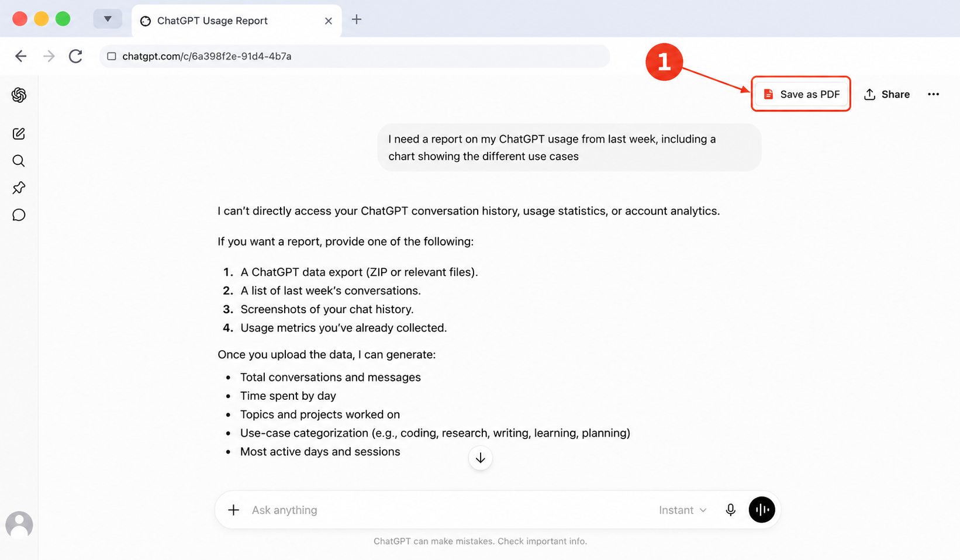Select the ChatGPT Usage Report tab

tap(236, 21)
